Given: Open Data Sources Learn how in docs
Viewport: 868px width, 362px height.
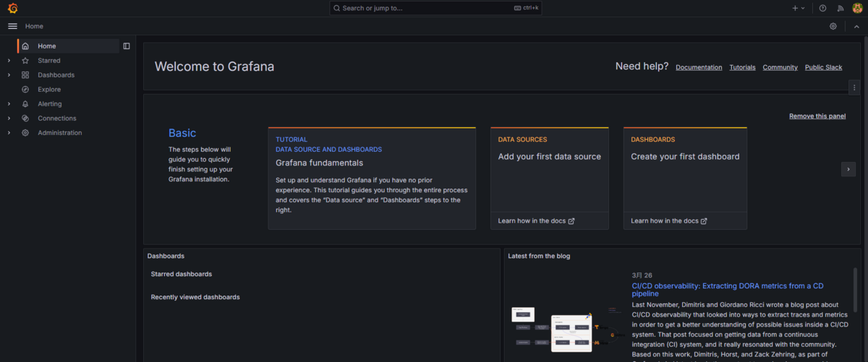Looking at the screenshot, I should (536, 221).
